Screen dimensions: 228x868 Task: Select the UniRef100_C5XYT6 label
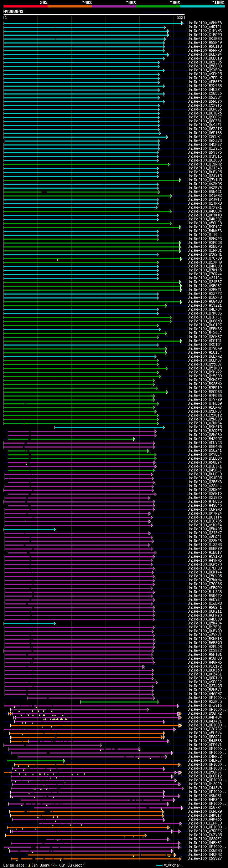tap(204, 106)
